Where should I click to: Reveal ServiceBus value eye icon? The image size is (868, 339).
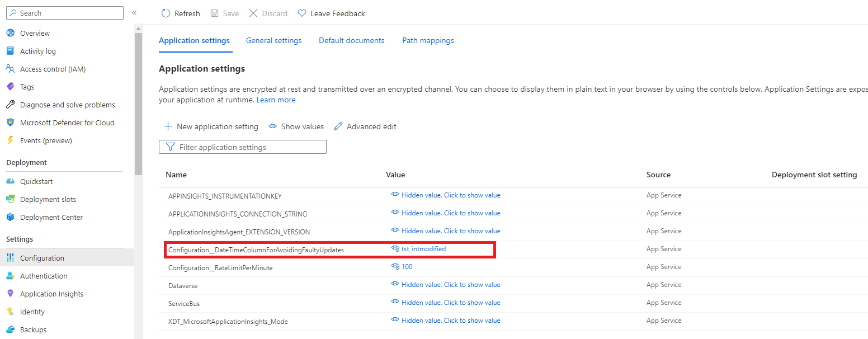click(x=395, y=302)
